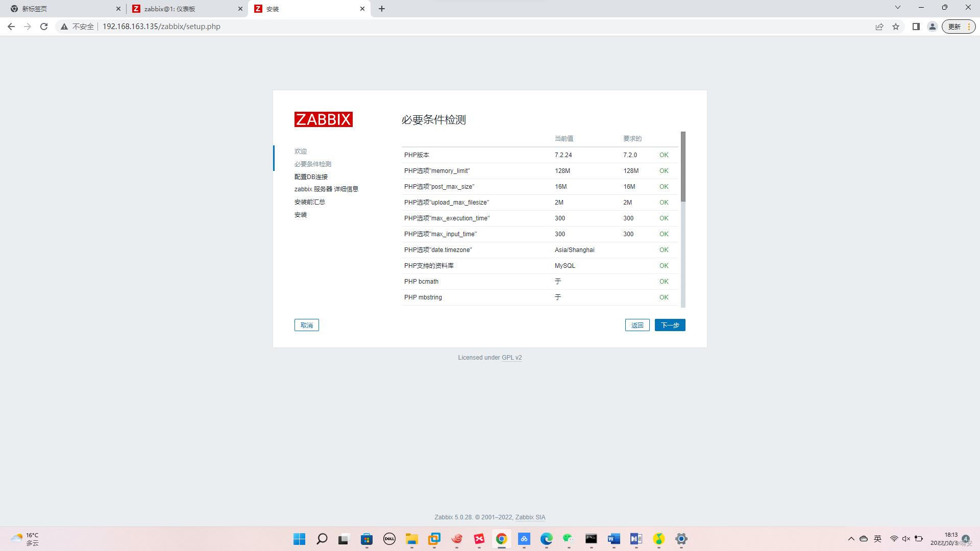This screenshot has height=551, width=980.
Task: Click PHP选项"post_max_size" row label
Action: coord(439,187)
